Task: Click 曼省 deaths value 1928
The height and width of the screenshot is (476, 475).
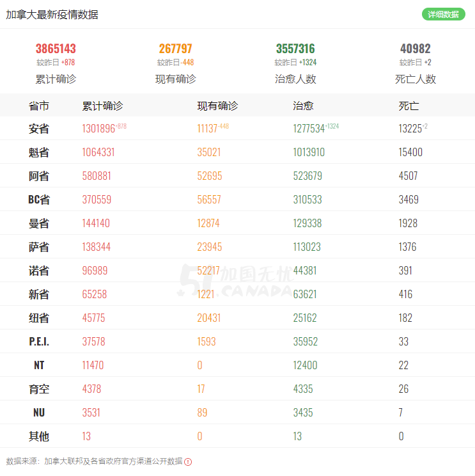Action: pyautogui.click(x=408, y=223)
